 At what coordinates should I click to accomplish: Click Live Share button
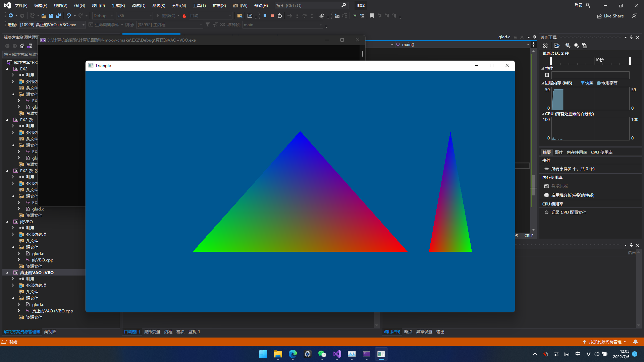[x=610, y=16]
